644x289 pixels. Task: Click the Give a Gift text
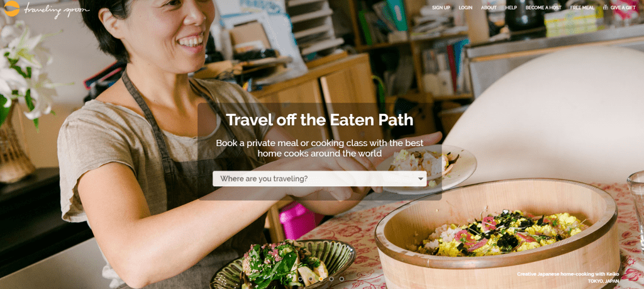click(x=623, y=8)
